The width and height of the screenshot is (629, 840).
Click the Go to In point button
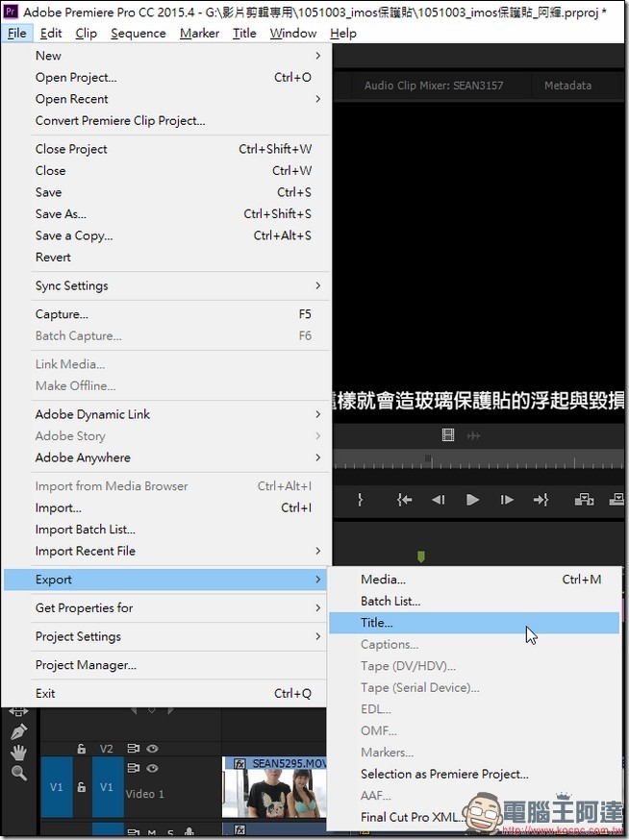tap(404, 500)
